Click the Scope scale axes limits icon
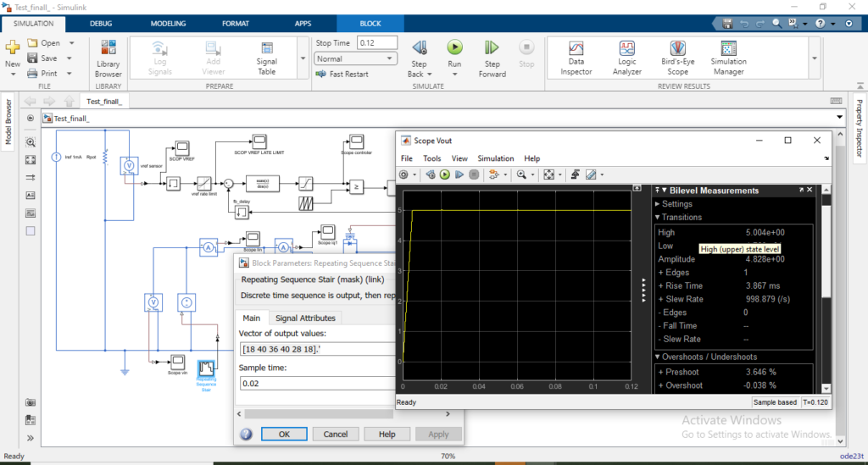This screenshot has height=465, width=868. pos(548,174)
